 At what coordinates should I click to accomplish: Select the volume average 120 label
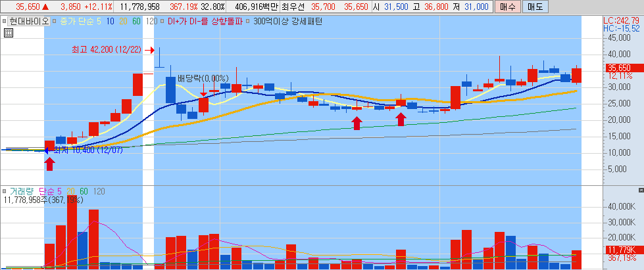click(x=99, y=191)
